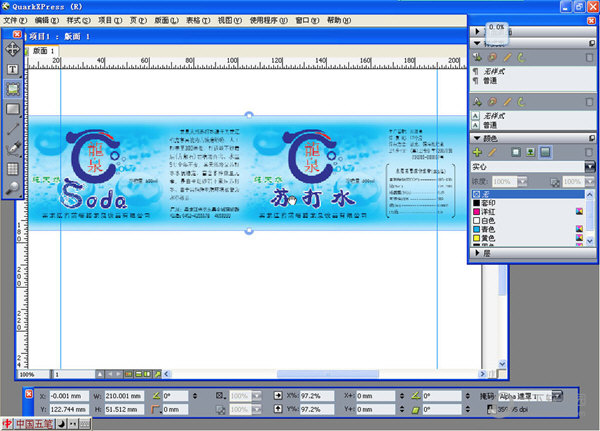The width and height of the screenshot is (600, 431).
Task: Open the 实心 fill type dropdown
Action: [x=589, y=167]
